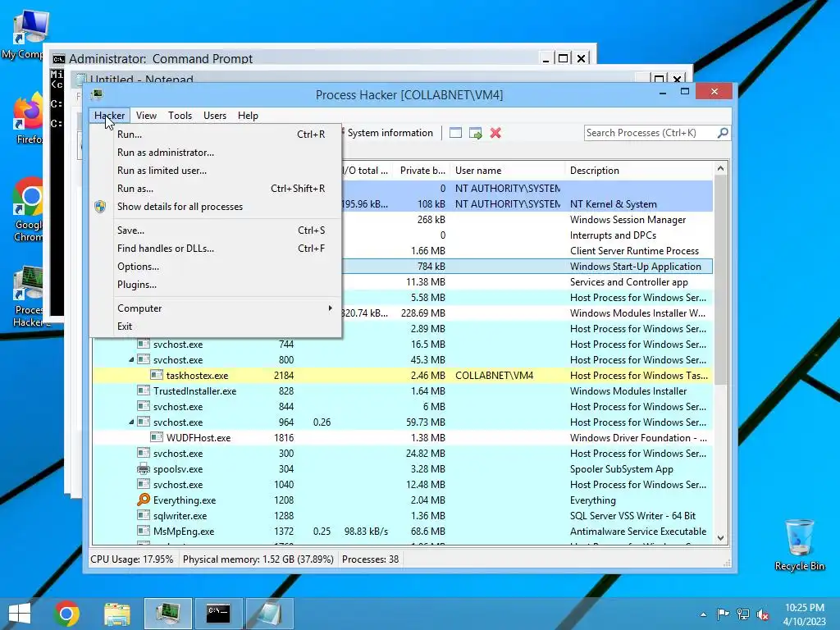Choose Run as limited user...

pos(216,171)
